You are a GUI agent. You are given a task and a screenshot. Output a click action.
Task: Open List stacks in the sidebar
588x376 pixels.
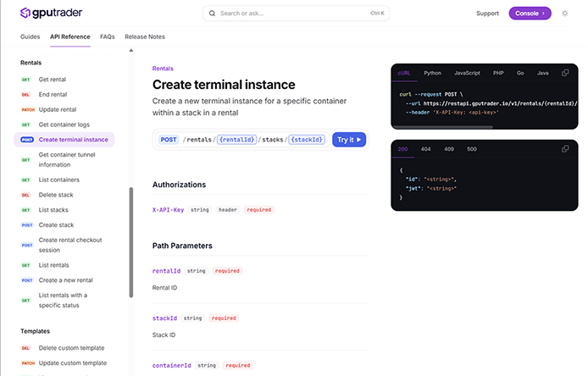tap(53, 210)
